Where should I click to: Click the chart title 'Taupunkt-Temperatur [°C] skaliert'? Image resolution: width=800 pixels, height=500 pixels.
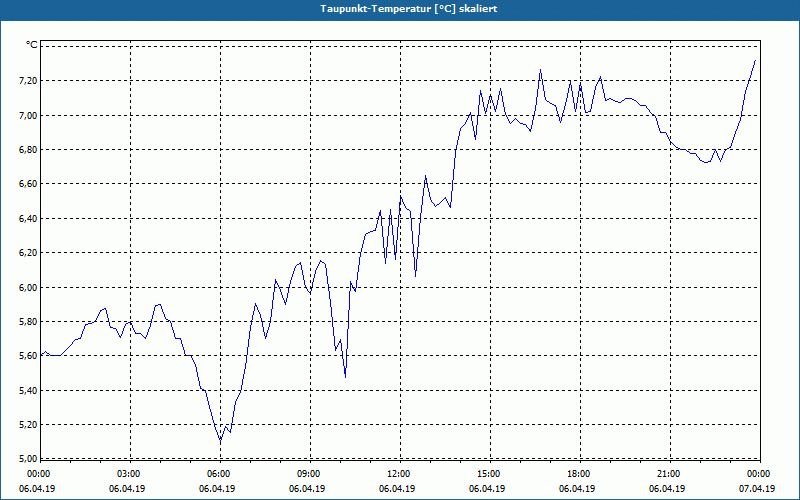pos(409,9)
